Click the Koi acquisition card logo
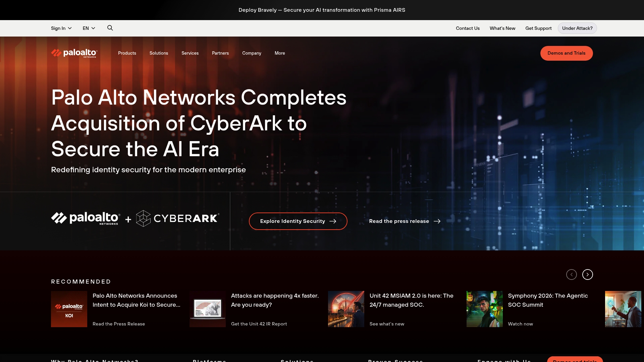 [69, 309]
